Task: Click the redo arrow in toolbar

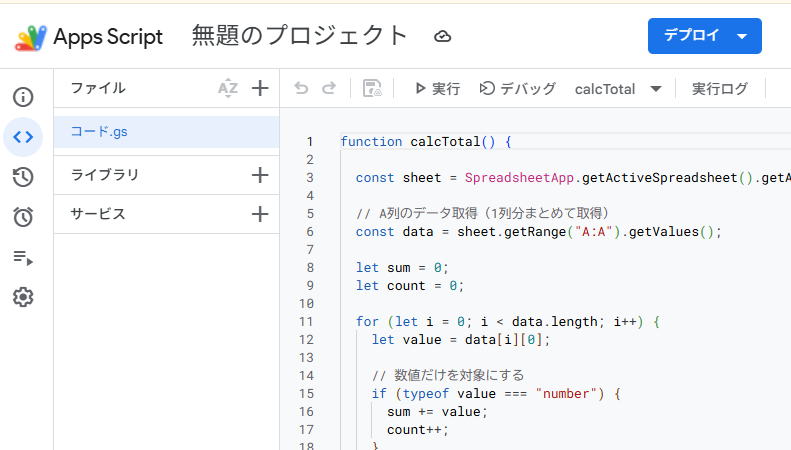Action: [329, 88]
